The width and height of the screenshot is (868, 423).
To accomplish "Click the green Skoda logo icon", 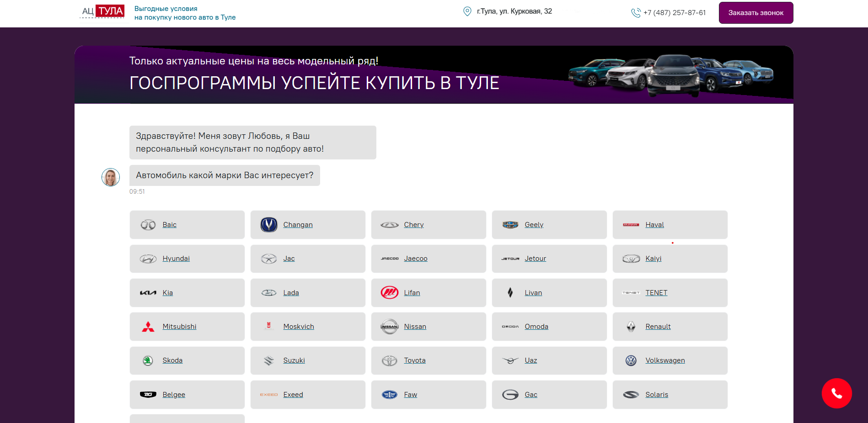I will coord(148,361).
